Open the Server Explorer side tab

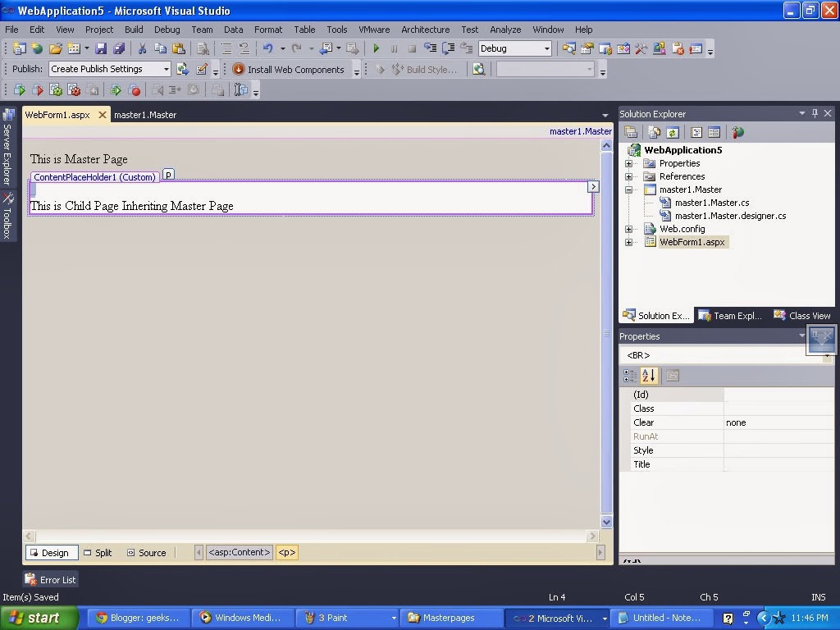[x=7, y=148]
